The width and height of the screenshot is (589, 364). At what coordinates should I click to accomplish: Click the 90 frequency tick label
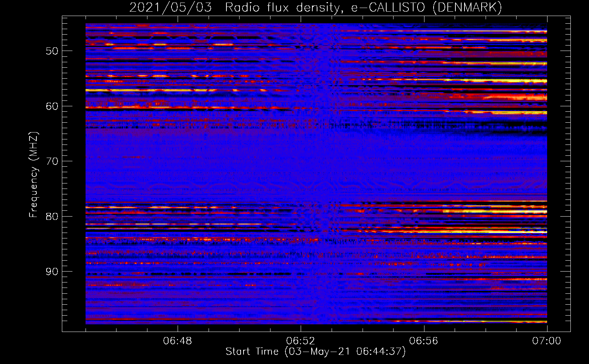click(52, 272)
